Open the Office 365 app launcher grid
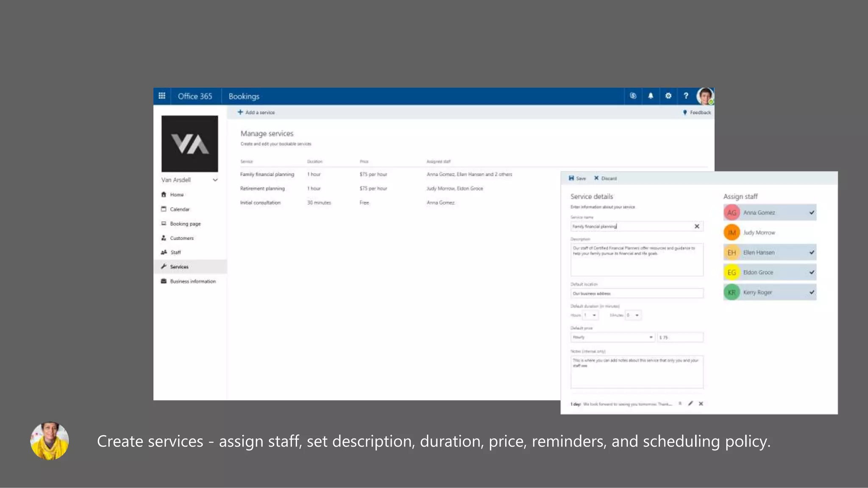Image resolution: width=868 pixels, height=488 pixels. 162,96
